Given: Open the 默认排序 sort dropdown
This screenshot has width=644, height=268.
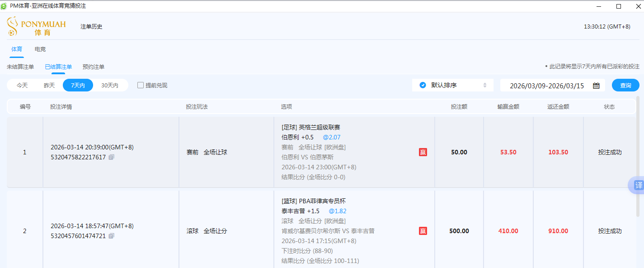Looking at the screenshot, I should pyautogui.click(x=452, y=85).
